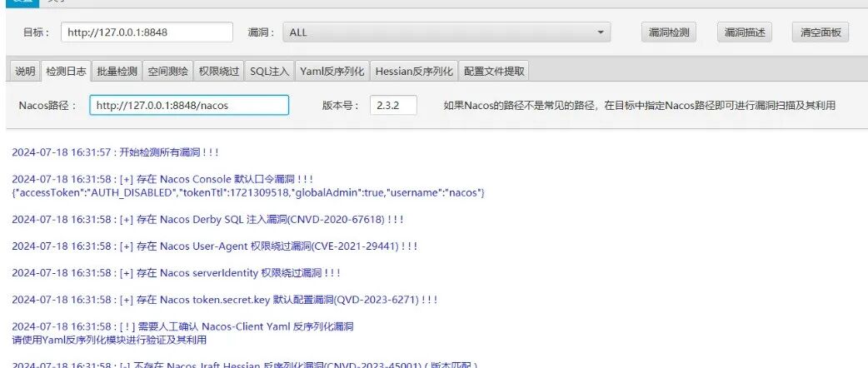Viewport: 868px width, 368px height.
Task: Click the 清空面板 button
Action: pos(821,32)
